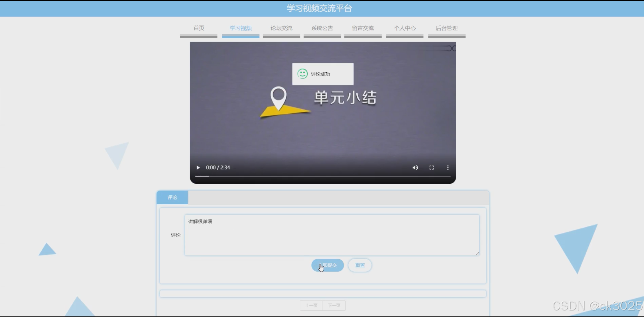This screenshot has width=644, height=317.
Task: Open 系统公告 navigation item
Action: pos(322,28)
